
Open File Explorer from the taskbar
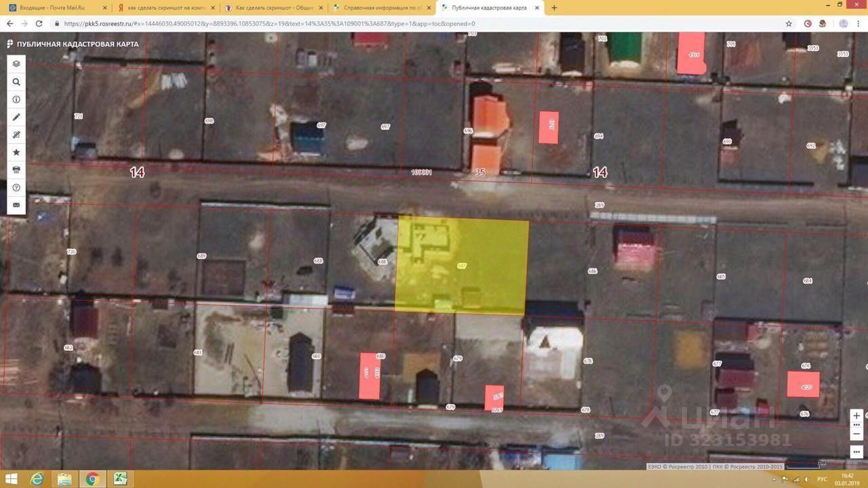[x=65, y=479]
